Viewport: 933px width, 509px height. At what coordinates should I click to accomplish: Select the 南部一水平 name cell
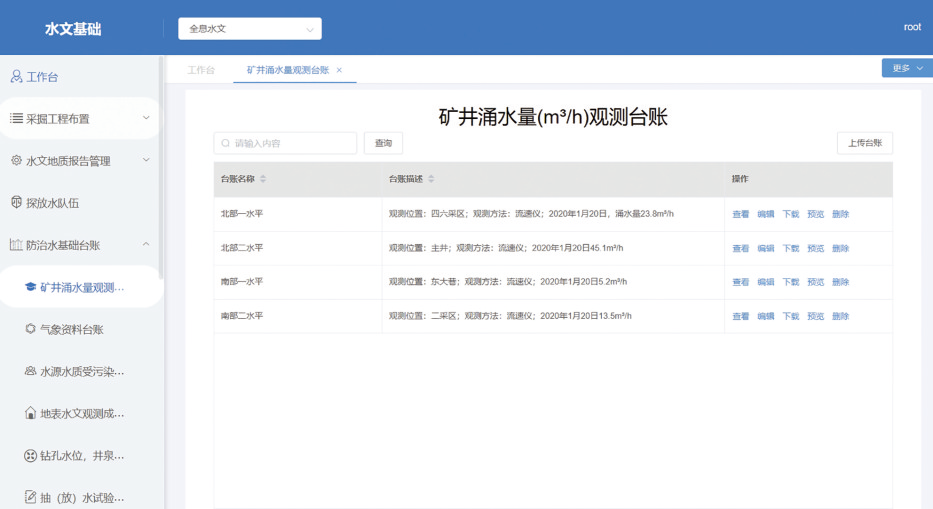(x=242, y=282)
